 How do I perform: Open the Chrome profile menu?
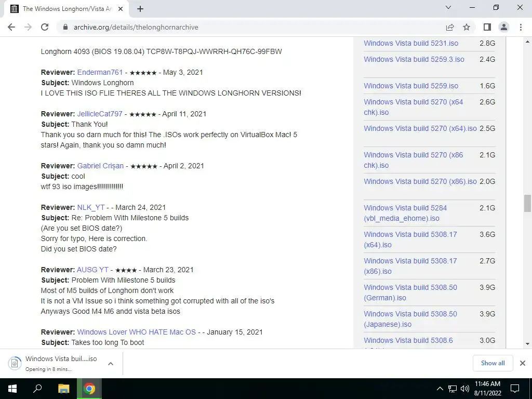click(x=504, y=27)
